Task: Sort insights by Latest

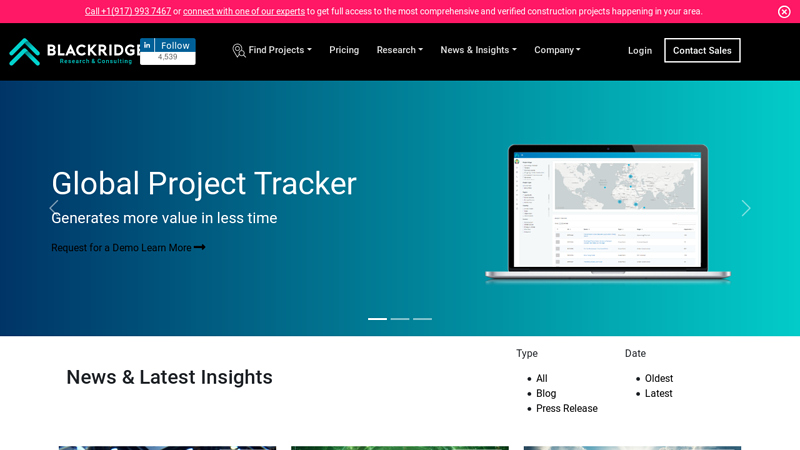Action: pyautogui.click(x=658, y=393)
